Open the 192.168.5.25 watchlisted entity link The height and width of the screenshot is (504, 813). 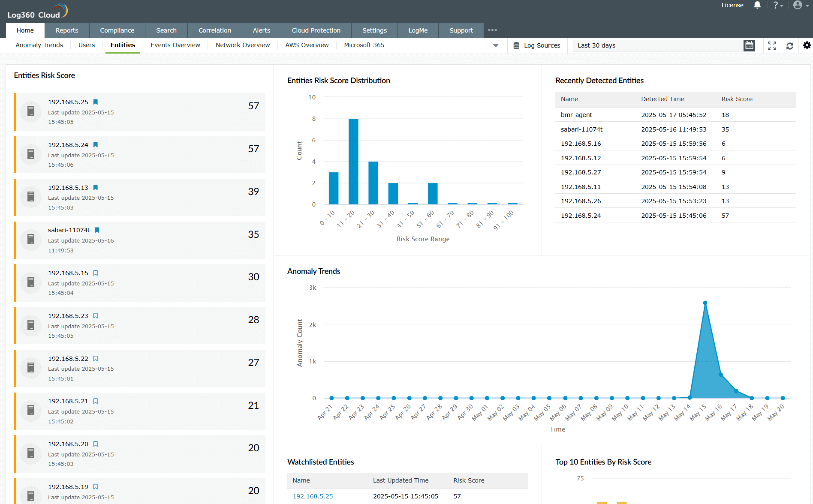point(313,496)
